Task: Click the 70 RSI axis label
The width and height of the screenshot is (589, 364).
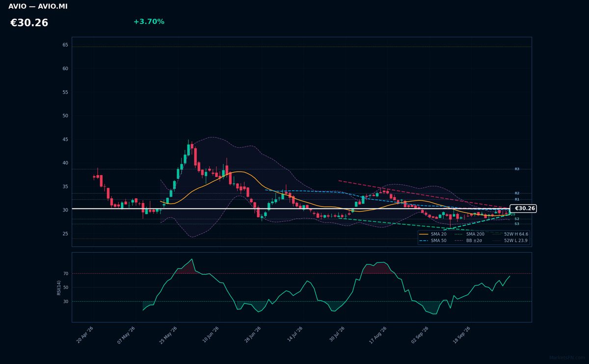Action: (x=66, y=273)
